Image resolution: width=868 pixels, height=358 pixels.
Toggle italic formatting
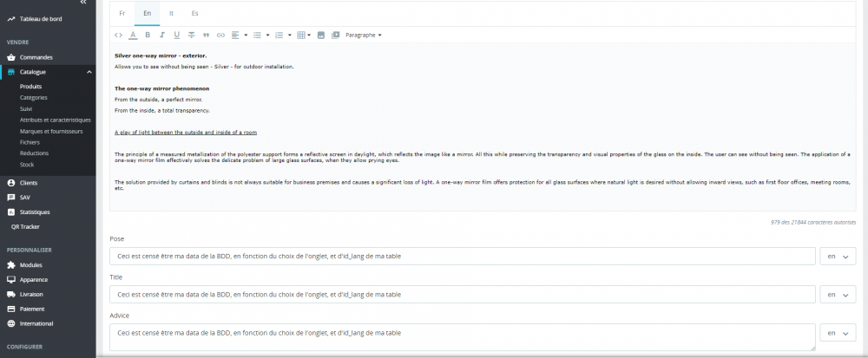(x=162, y=35)
